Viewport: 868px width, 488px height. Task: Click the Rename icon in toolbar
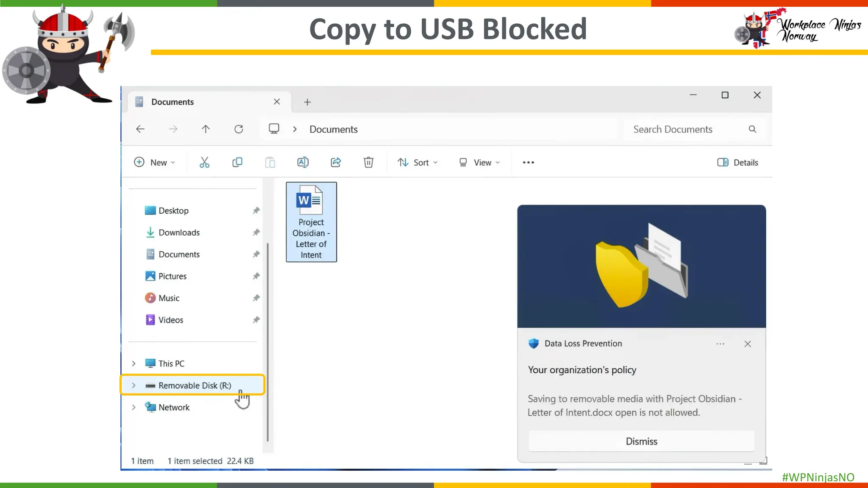coord(303,162)
